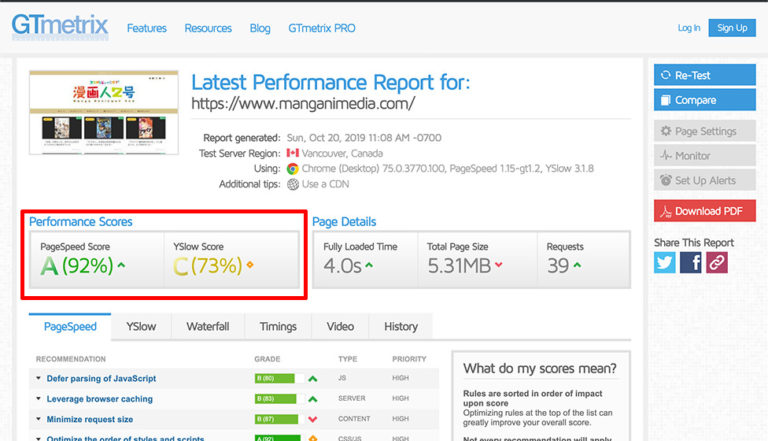Viewport: 768px width, 441px height.
Task: Click Set Up Alerts button
Action: coord(705,180)
